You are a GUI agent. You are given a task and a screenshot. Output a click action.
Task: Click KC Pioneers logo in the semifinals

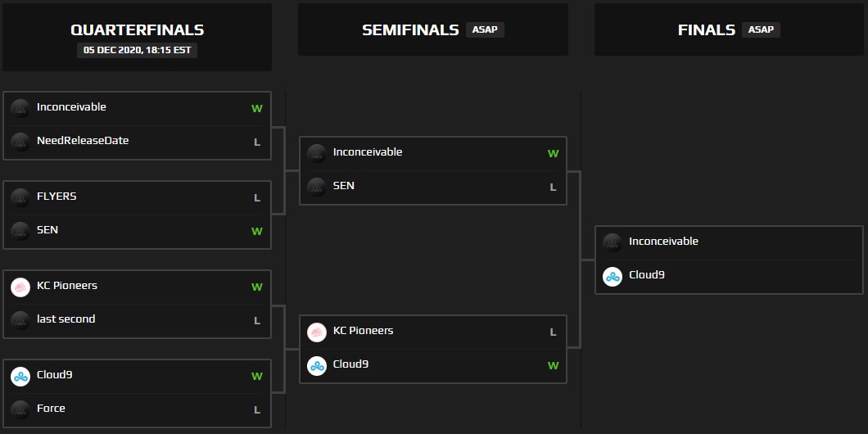[x=317, y=332]
